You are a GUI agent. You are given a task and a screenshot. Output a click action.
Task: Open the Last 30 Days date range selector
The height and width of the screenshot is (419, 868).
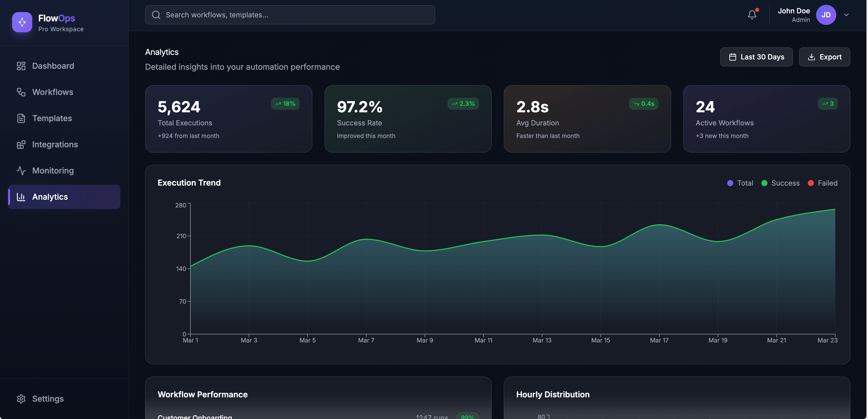pyautogui.click(x=756, y=57)
